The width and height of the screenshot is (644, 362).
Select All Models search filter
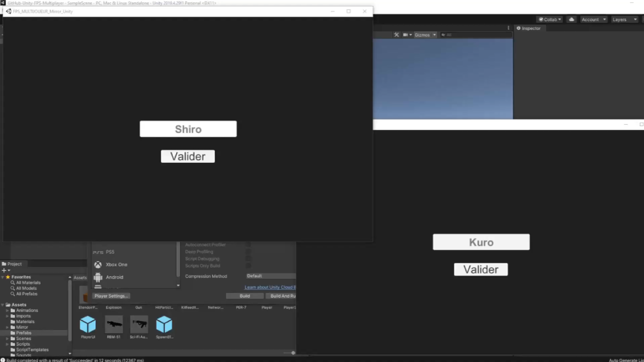click(x=26, y=288)
